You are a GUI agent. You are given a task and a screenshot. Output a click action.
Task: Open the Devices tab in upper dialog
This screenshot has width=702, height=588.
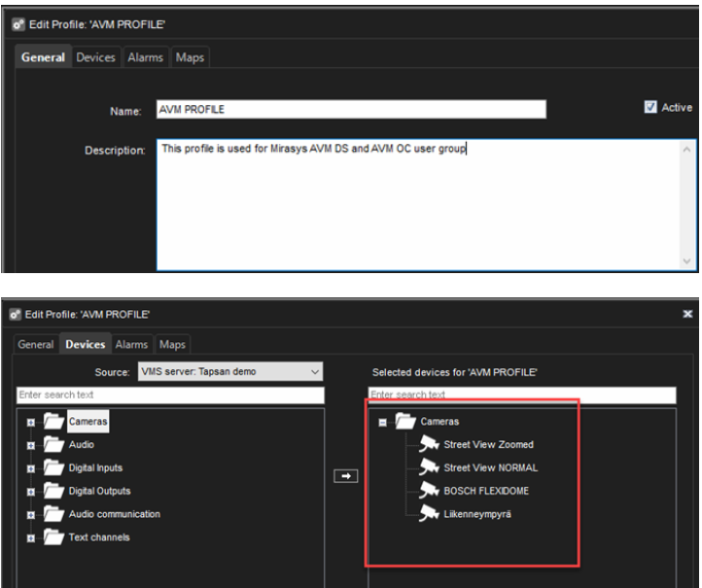coord(95,57)
